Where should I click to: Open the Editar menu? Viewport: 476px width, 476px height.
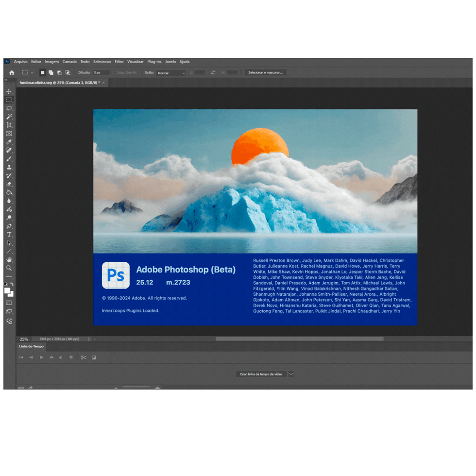pyautogui.click(x=36, y=62)
